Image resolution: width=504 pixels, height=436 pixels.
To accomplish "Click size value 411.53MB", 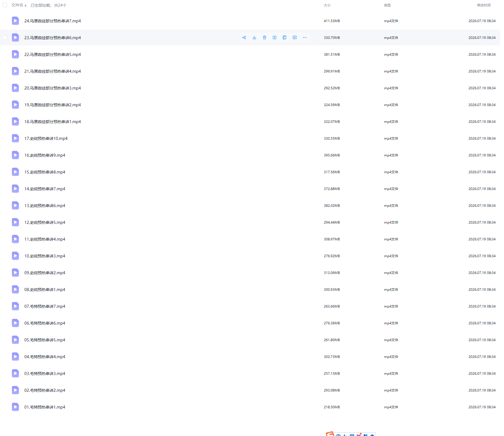I will [332, 21].
